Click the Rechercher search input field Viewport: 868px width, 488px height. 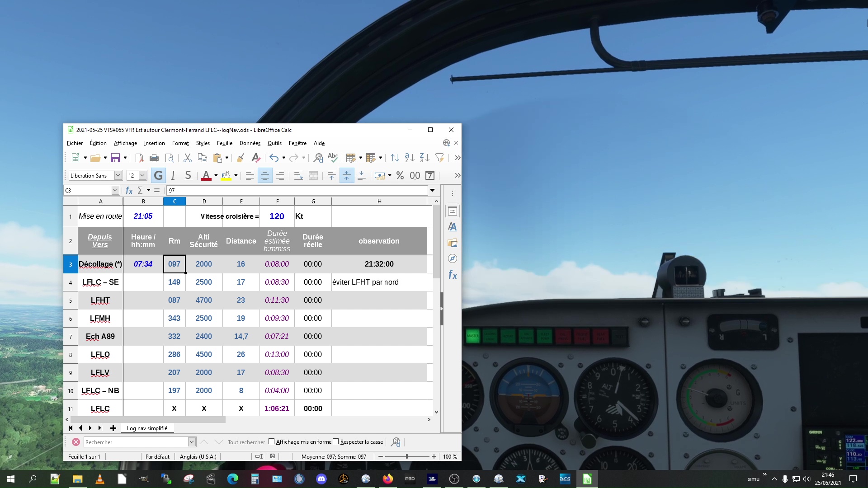136,442
